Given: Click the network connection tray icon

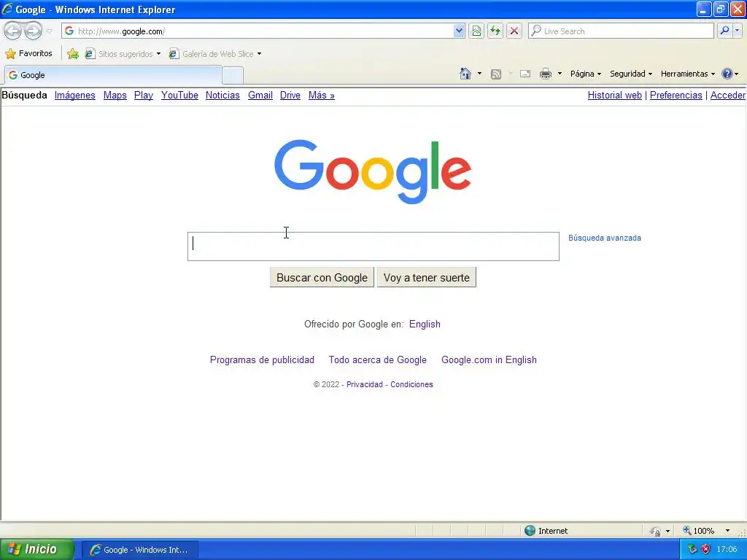Looking at the screenshot, I should (x=692, y=550).
